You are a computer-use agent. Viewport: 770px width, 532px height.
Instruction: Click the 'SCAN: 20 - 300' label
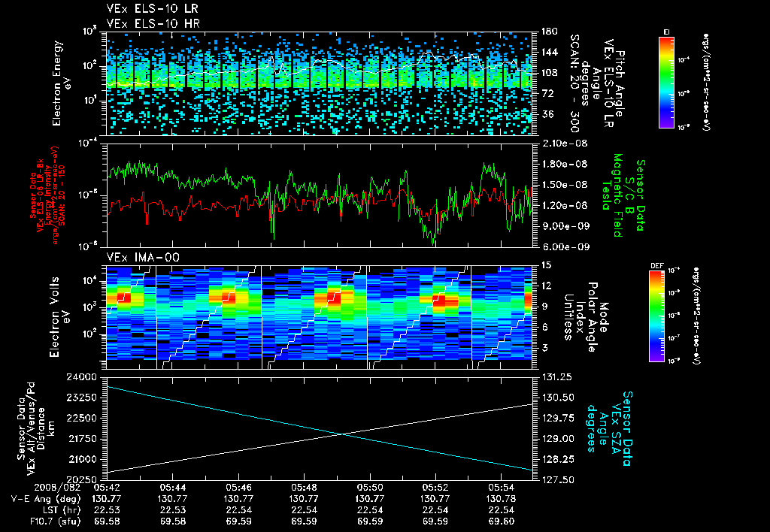point(574,83)
